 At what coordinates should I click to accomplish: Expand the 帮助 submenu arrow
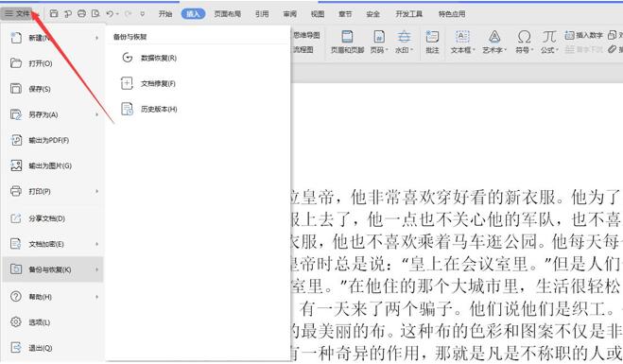[96, 297]
